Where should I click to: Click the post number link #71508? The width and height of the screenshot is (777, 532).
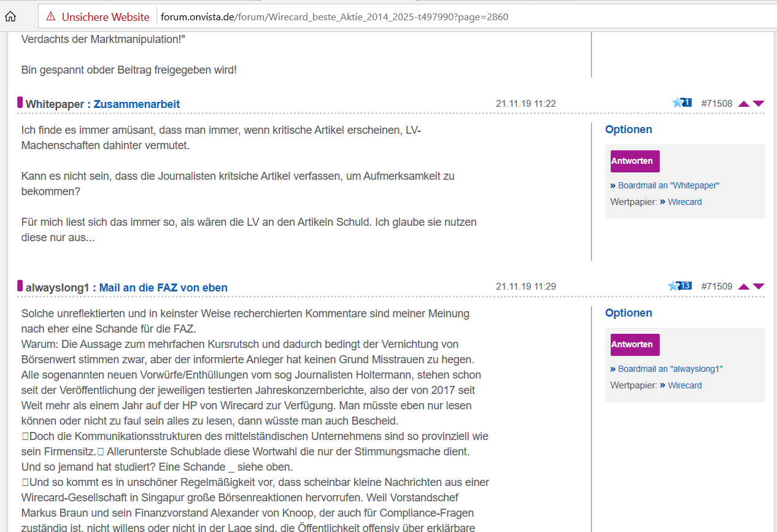716,103
